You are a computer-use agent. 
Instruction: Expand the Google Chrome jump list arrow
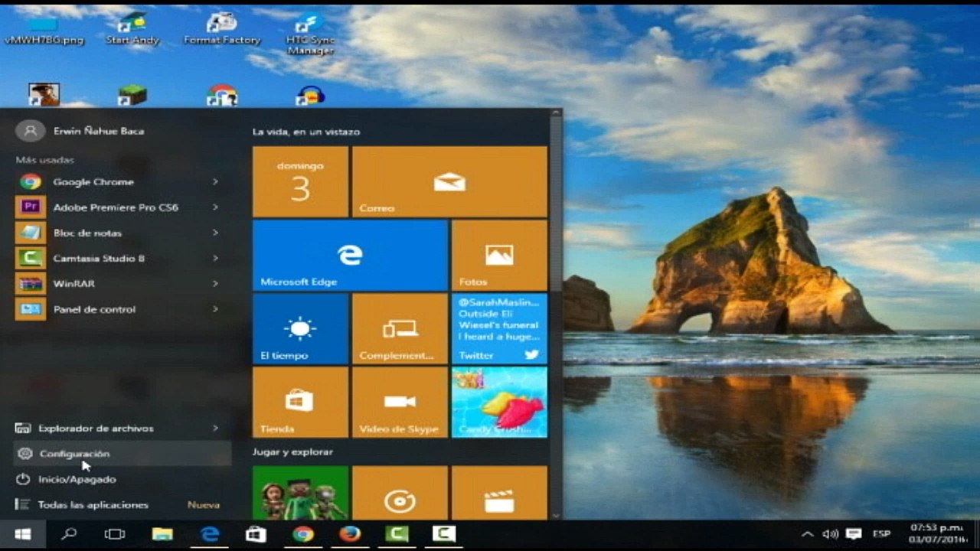click(215, 182)
